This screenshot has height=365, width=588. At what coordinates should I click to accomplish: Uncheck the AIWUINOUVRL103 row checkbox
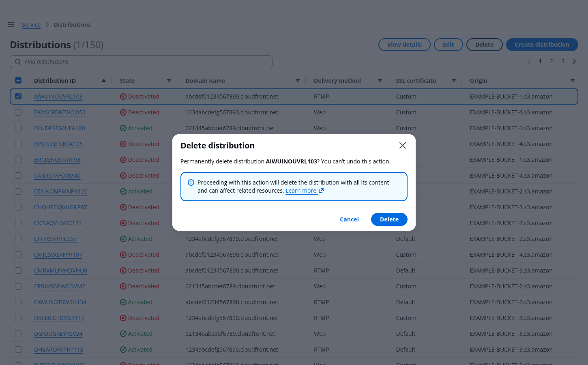18,96
